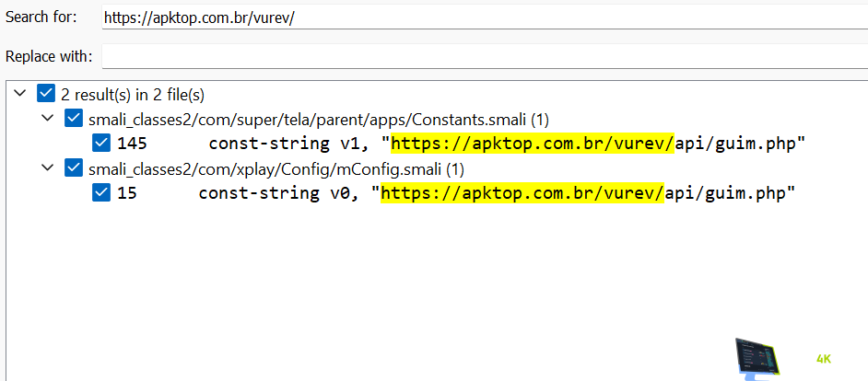Image resolution: width=868 pixels, height=381 pixels.
Task: Collapse the root search results node
Action: (19, 94)
